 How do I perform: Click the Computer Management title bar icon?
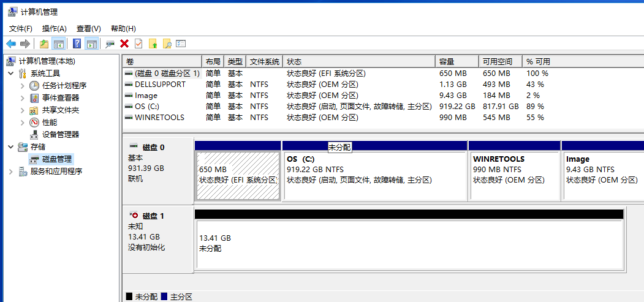pyautogui.click(x=12, y=12)
